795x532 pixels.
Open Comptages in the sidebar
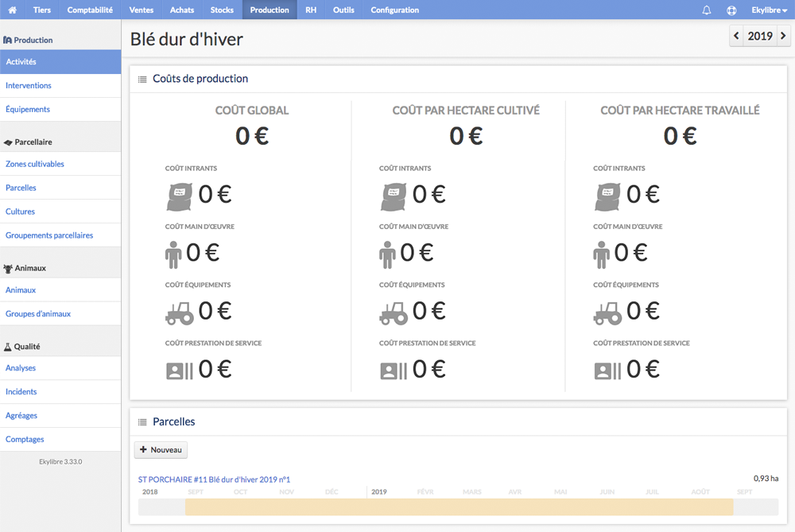[x=60, y=440]
